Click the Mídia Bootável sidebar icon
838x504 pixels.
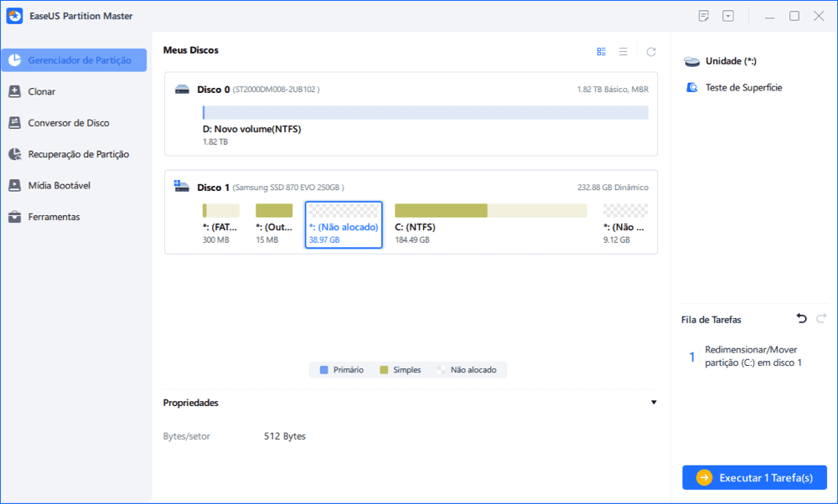pos(14,185)
